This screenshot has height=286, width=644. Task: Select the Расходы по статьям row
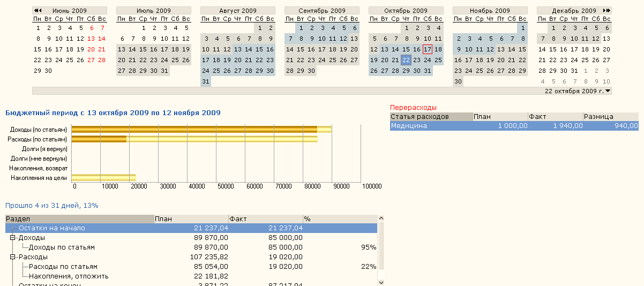point(191,267)
